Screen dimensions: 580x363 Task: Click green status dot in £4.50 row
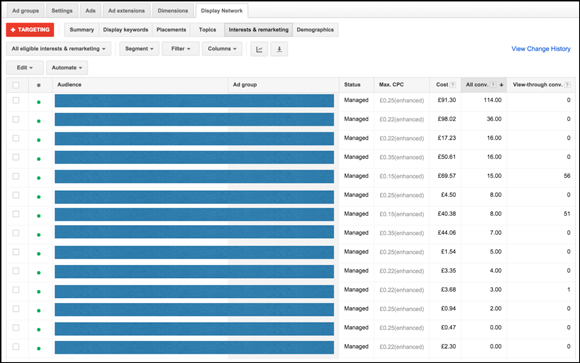38,197
